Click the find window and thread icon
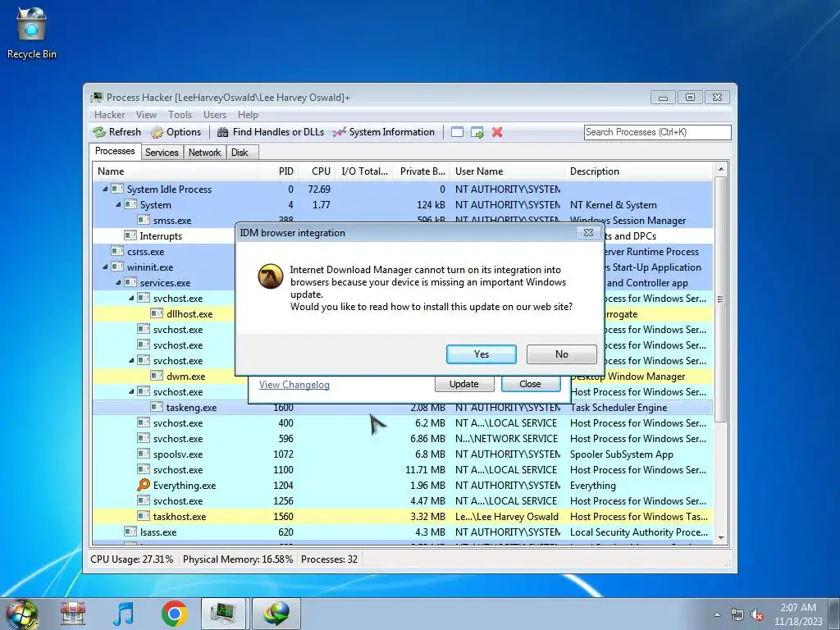The height and width of the screenshot is (630, 840). tap(477, 132)
